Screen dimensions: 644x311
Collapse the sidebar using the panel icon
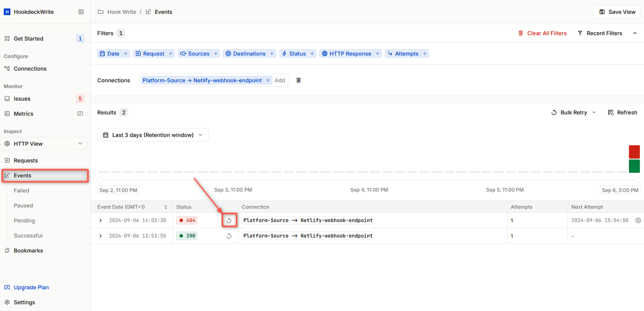pyautogui.click(x=81, y=12)
